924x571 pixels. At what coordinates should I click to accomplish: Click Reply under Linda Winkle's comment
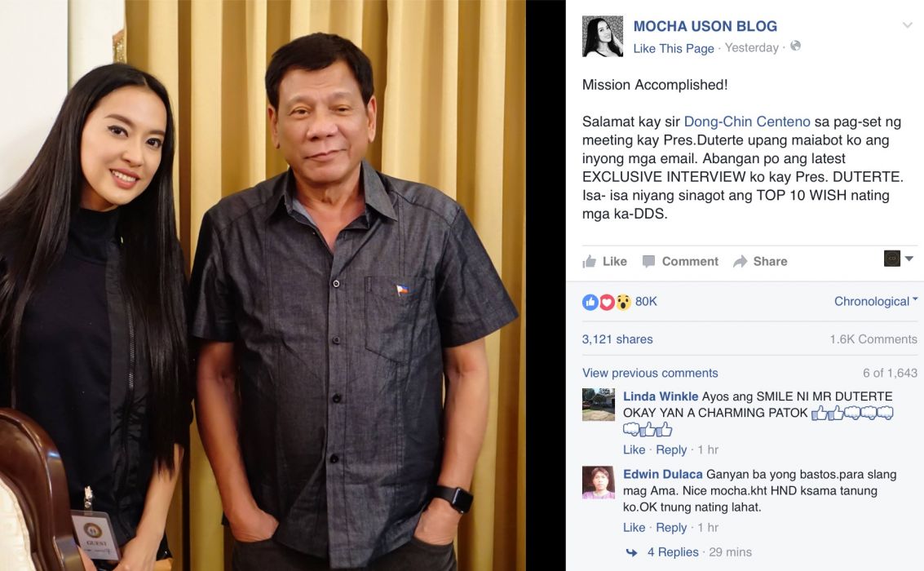671,450
